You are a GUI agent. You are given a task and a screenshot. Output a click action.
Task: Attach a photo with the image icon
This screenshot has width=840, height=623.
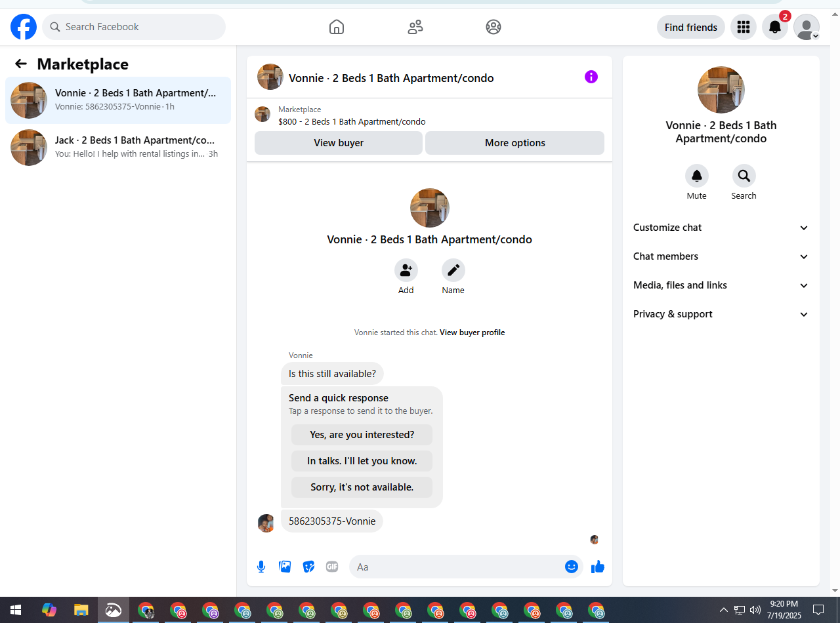click(x=285, y=567)
